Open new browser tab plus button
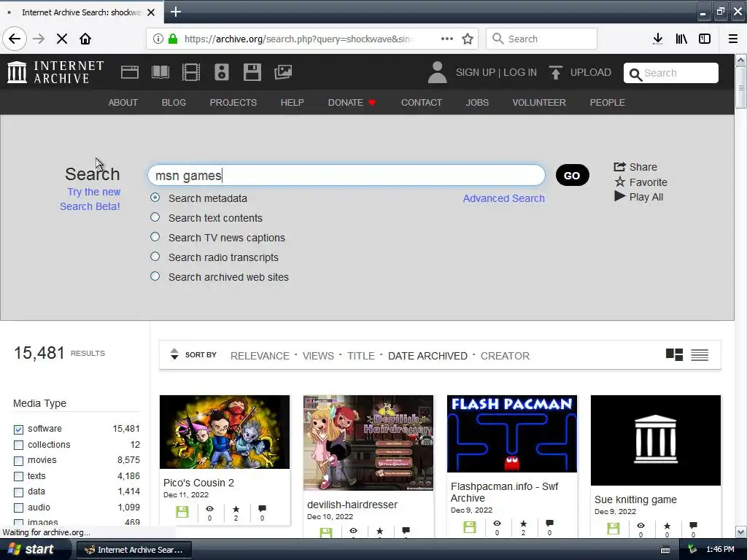The width and height of the screenshot is (747, 560). click(x=176, y=12)
